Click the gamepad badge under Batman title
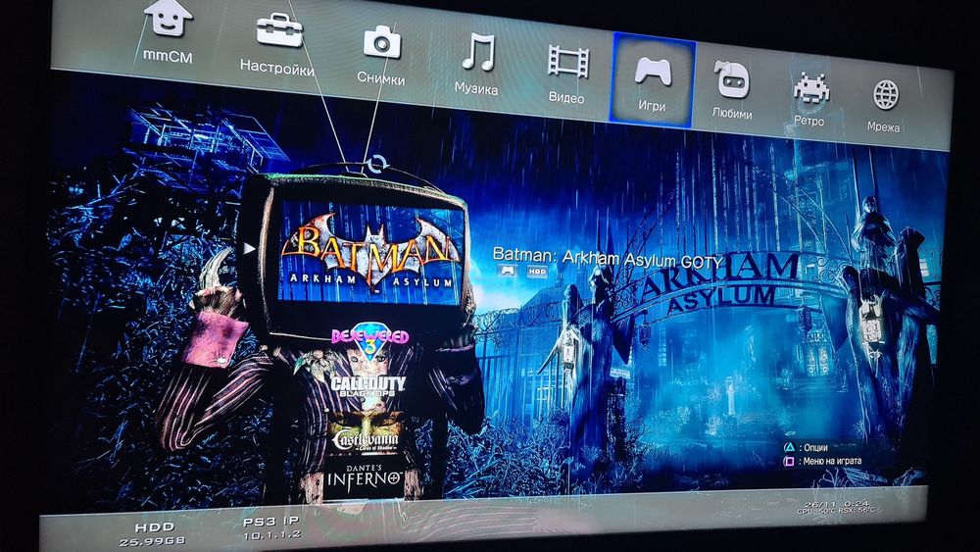The height and width of the screenshot is (552, 980). pyautogui.click(x=507, y=270)
